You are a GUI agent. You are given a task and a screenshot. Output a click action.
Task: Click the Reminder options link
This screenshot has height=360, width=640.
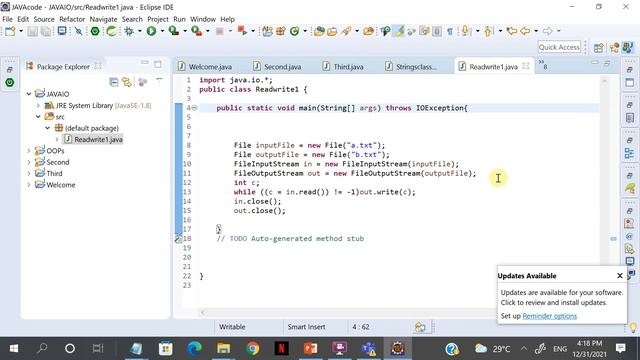click(549, 316)
